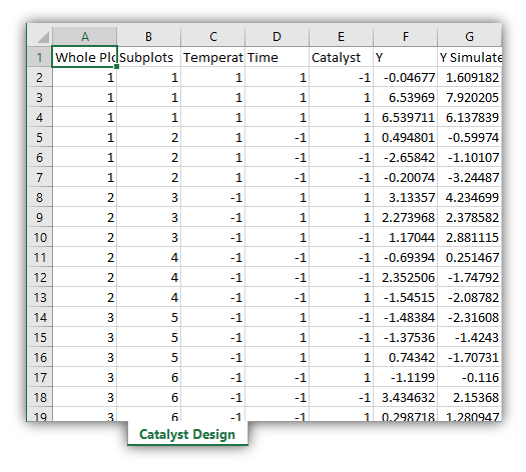Click cell with value -1.37536
526x472 pixels.
(405, 337)
